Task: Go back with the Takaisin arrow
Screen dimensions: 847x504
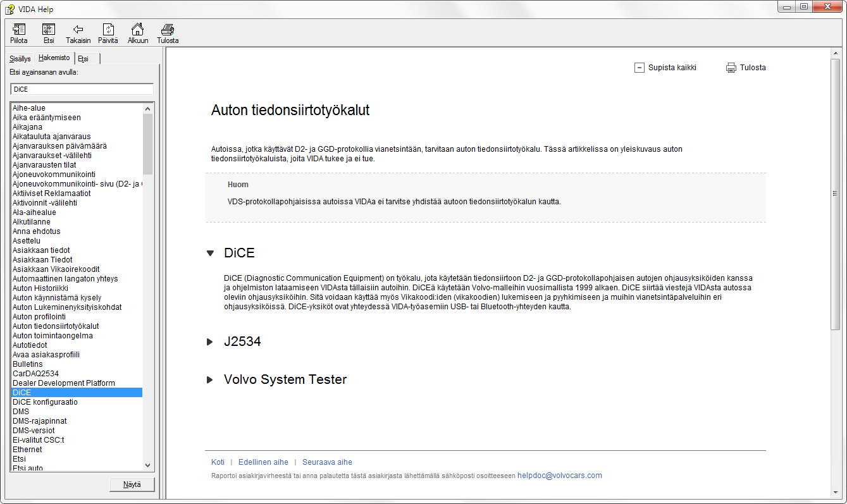Action: [x=78, y=29]
